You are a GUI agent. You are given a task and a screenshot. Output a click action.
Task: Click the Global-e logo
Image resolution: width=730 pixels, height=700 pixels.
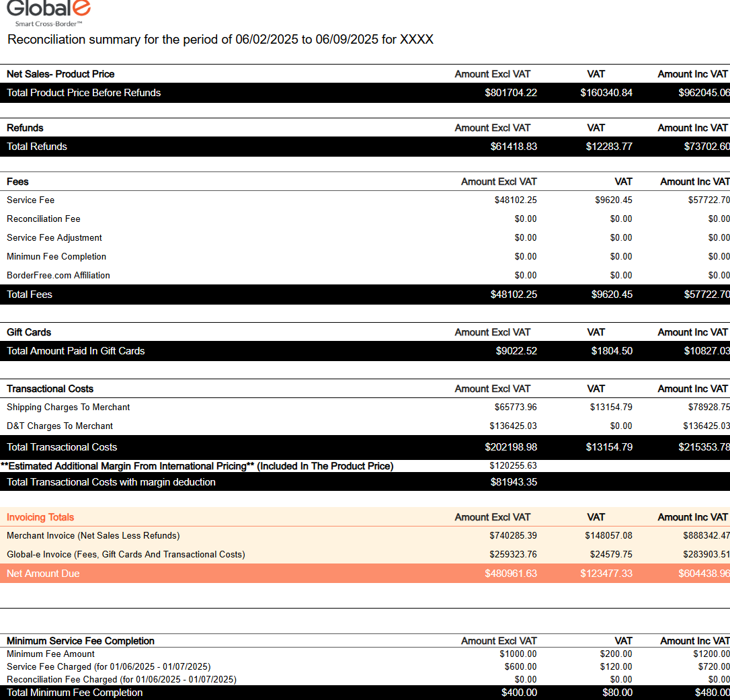pos(48,12)
